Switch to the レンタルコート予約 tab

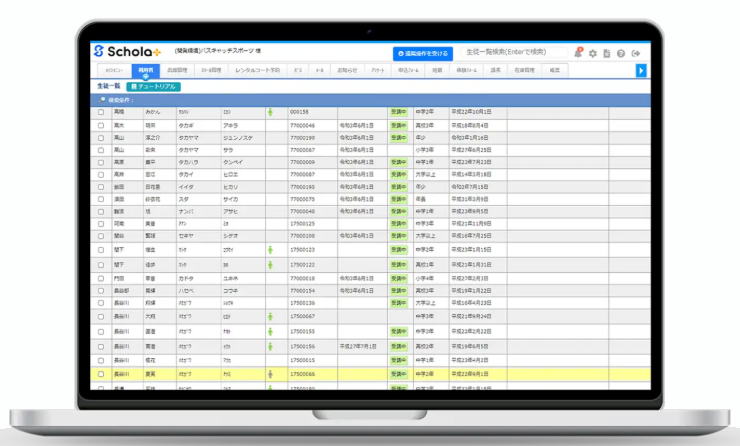[258, 70]
